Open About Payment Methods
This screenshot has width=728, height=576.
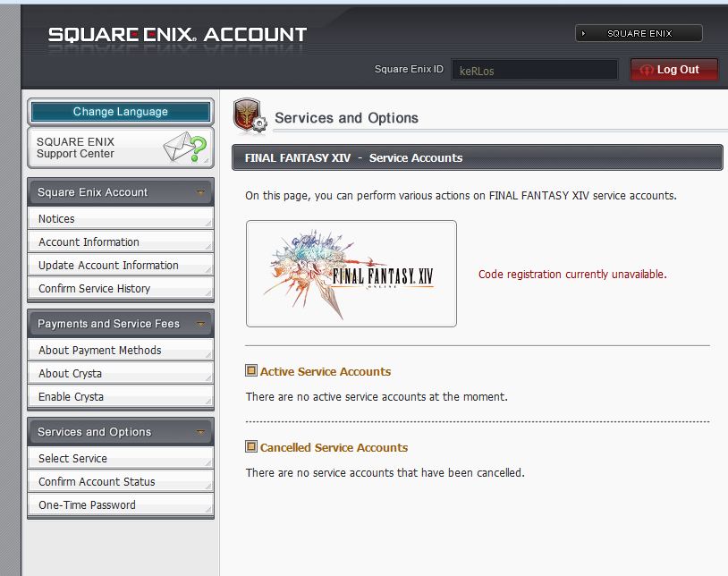(121, 350)
